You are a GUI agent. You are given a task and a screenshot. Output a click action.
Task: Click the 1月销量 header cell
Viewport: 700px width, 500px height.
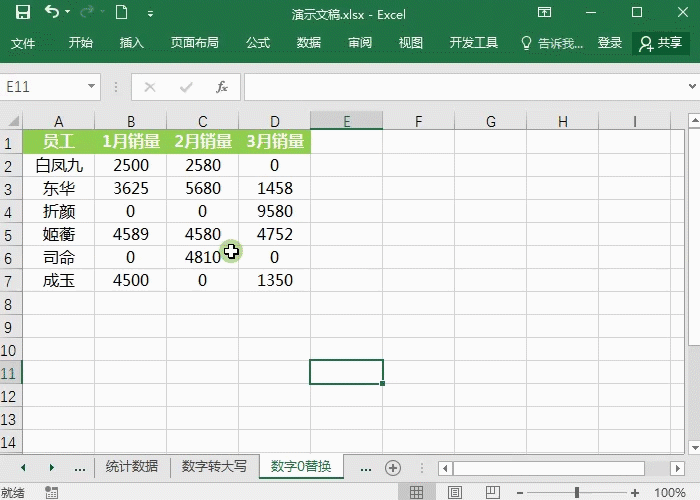point(130,142)
